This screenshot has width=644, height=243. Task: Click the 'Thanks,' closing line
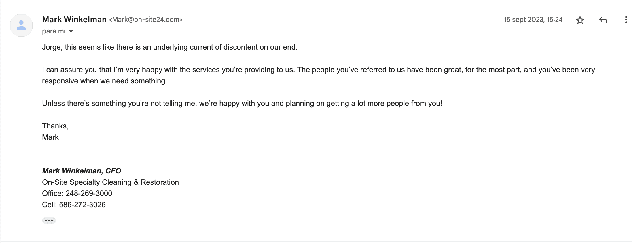click(55, 126)
